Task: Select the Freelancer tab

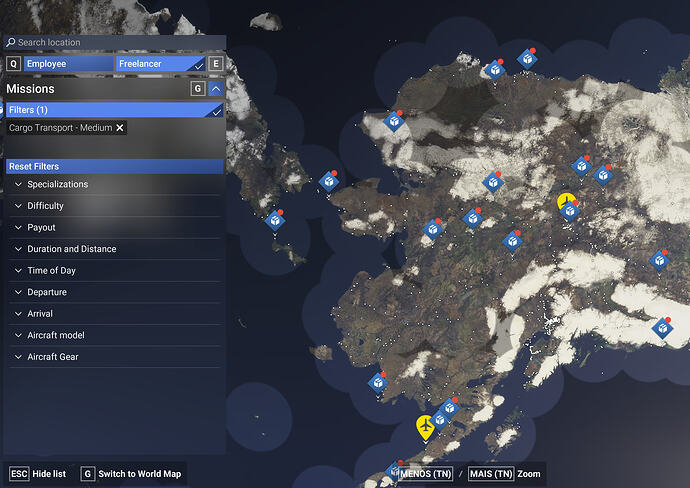Action: 161,63
